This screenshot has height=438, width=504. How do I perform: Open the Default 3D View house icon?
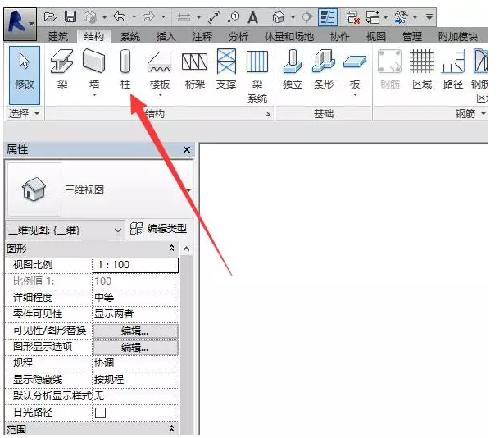pos(279,17)
